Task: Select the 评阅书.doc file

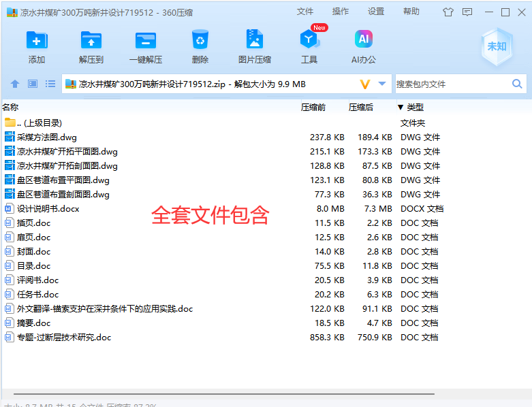Action: pyautogui.click(x=37, y=280)
